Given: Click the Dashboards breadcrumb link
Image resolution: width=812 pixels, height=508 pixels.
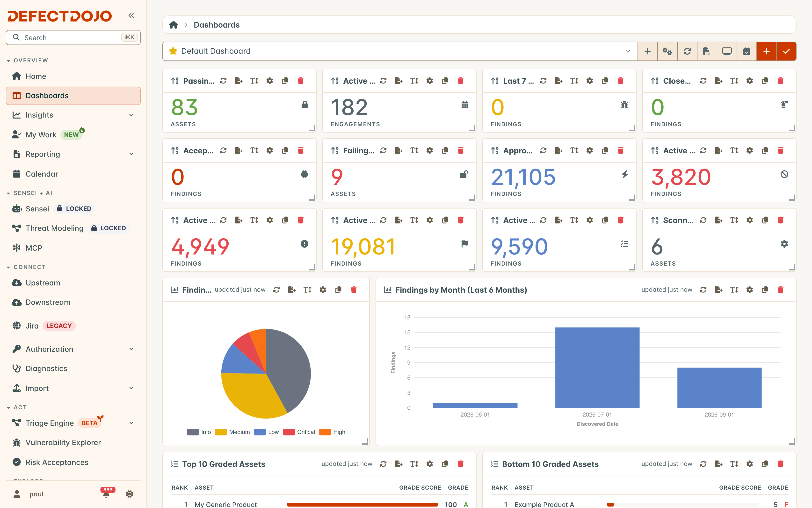Looking at the screenshot, I should point(217,25).
